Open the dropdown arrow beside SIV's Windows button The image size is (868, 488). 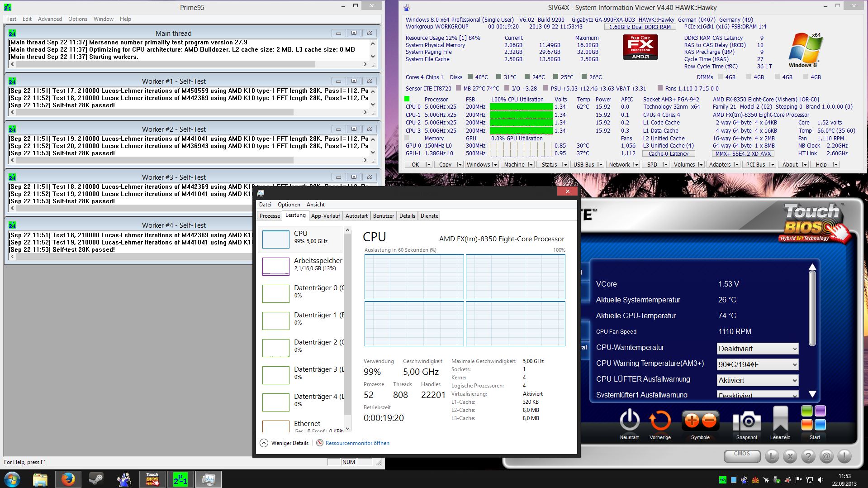click(x=495, y=164)
